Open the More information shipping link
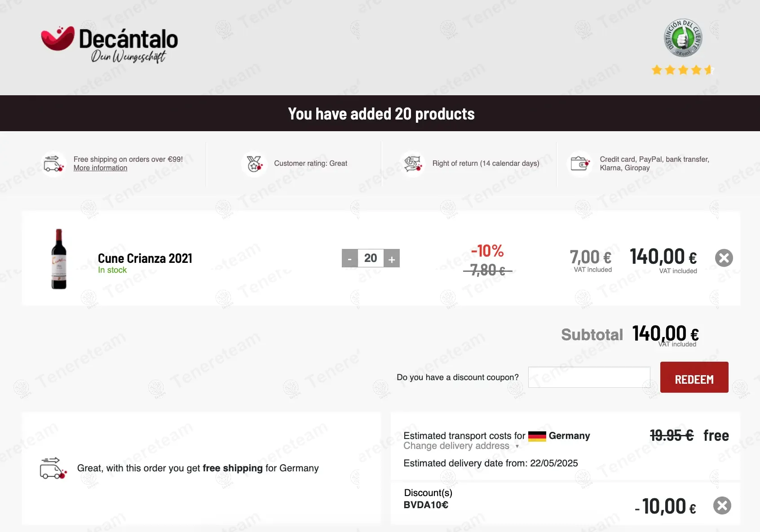The width and height of the screenshot is (760, 532). coord(100,168)
